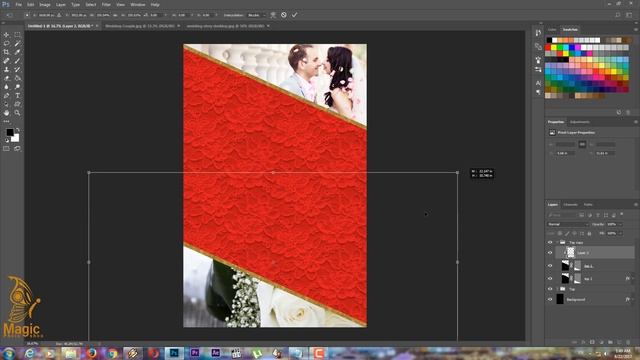Open the Filter menu
The image size is (640, 360).
(x=106, y=4)
